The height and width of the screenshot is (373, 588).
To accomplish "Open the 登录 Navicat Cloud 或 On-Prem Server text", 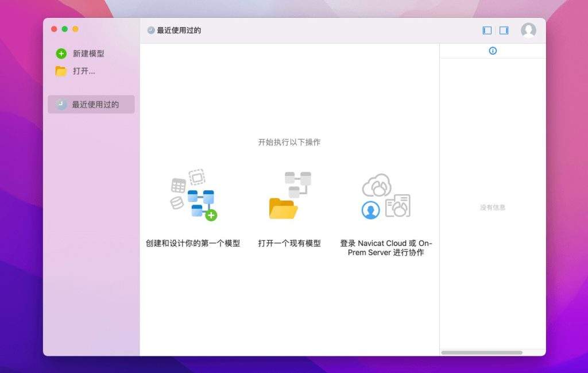I will [x=386, y=248].
